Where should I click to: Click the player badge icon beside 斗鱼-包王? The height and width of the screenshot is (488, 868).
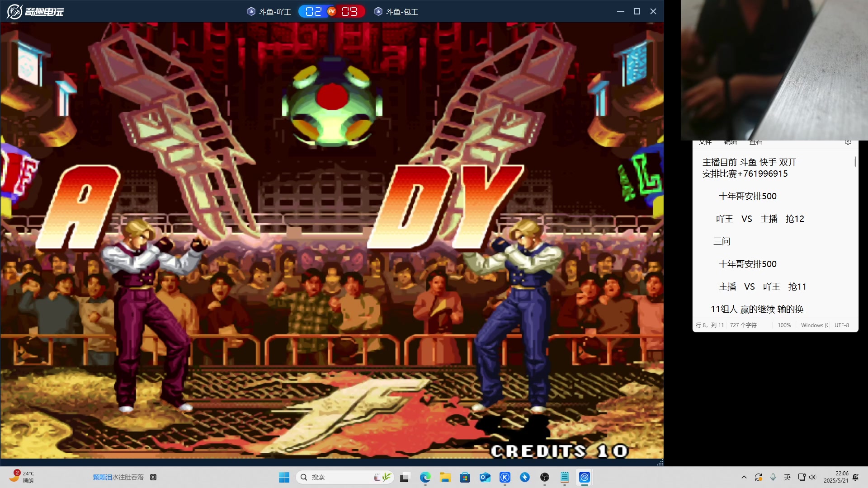click(x=378, y=11)
